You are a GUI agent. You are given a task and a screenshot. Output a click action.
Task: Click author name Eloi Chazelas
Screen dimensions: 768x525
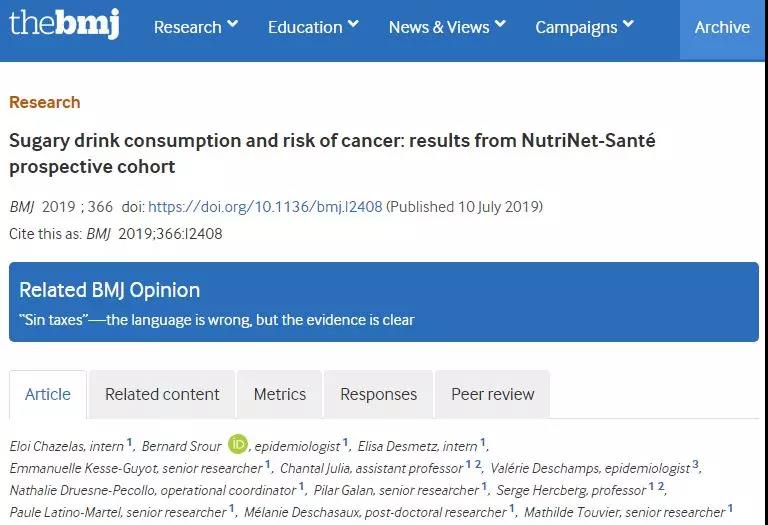47,446
